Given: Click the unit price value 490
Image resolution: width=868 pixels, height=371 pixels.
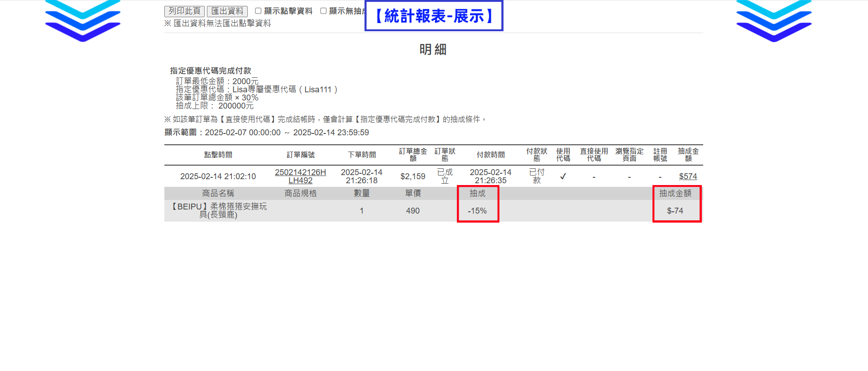Looking at the screenshot, I should pyautogui.click(x=413, y=211).
